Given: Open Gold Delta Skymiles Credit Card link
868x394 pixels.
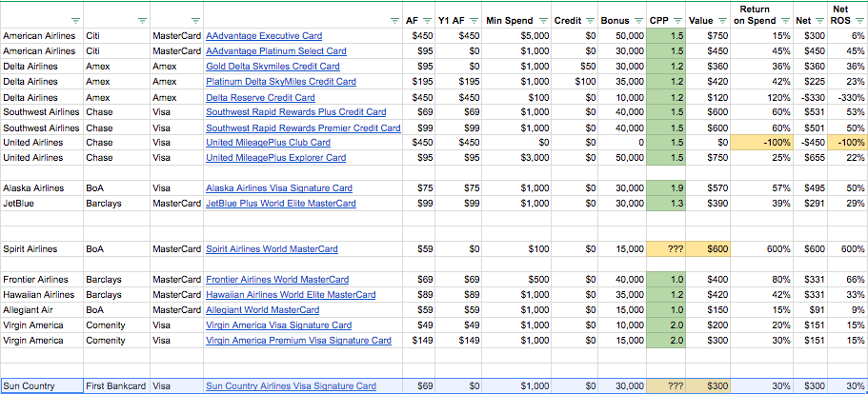Looking at the screenshot, I should 273,67.
